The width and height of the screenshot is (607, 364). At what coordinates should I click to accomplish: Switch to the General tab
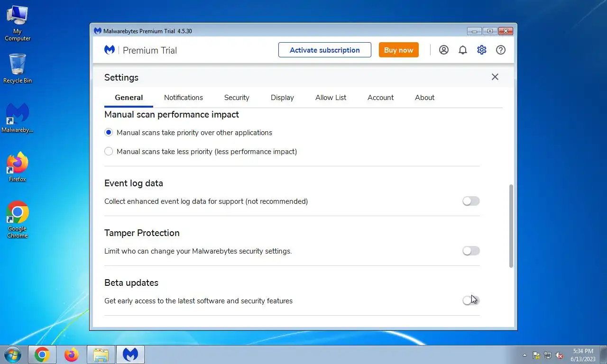(x=129, y=98)
